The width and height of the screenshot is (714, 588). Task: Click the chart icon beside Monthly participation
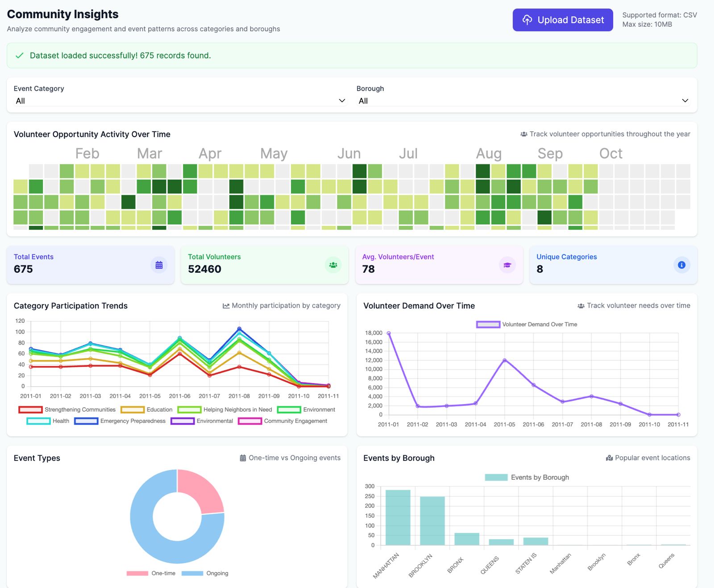click(x=226, y=306)
